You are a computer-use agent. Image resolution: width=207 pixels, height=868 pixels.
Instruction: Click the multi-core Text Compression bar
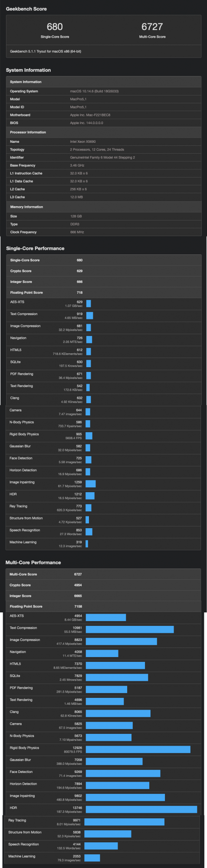(130, 630)
